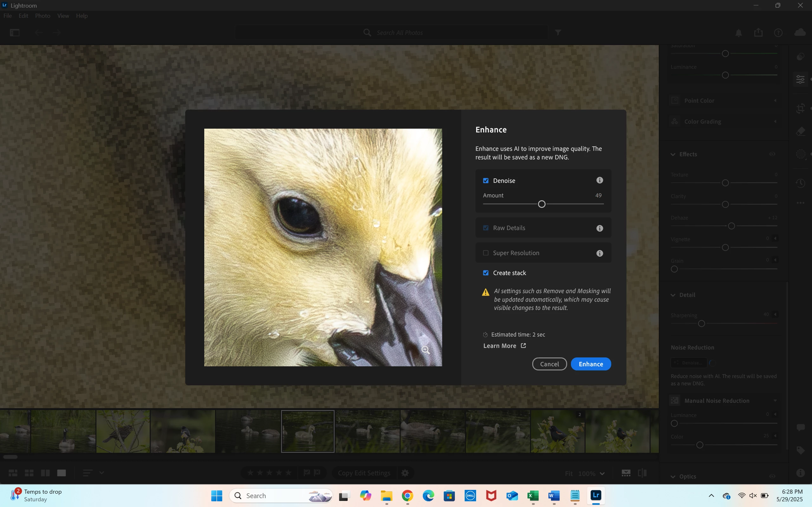Open the crop tool in the right sidebar
The image size is (812, 507).
[x=801, y=108]
